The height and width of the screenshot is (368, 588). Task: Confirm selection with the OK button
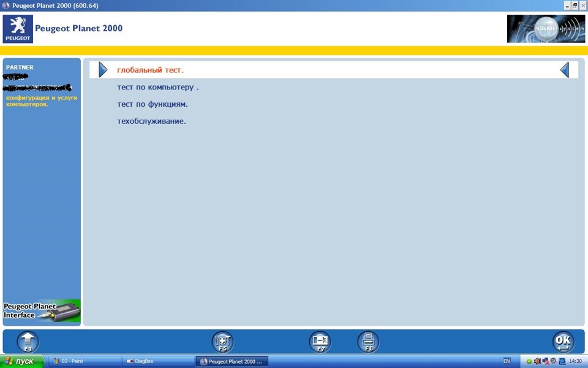point(563,342)
